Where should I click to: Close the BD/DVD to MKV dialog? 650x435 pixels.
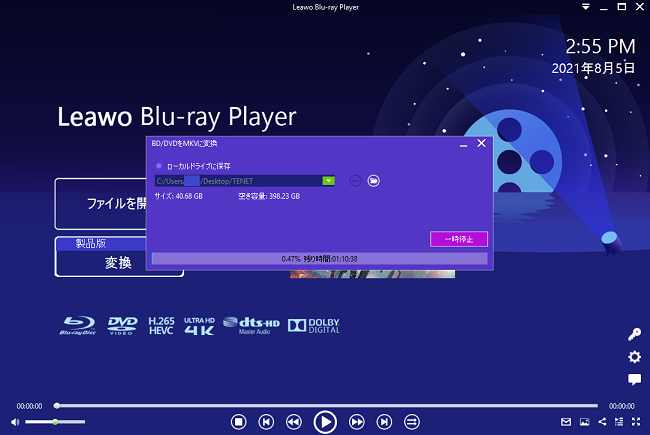481,143
